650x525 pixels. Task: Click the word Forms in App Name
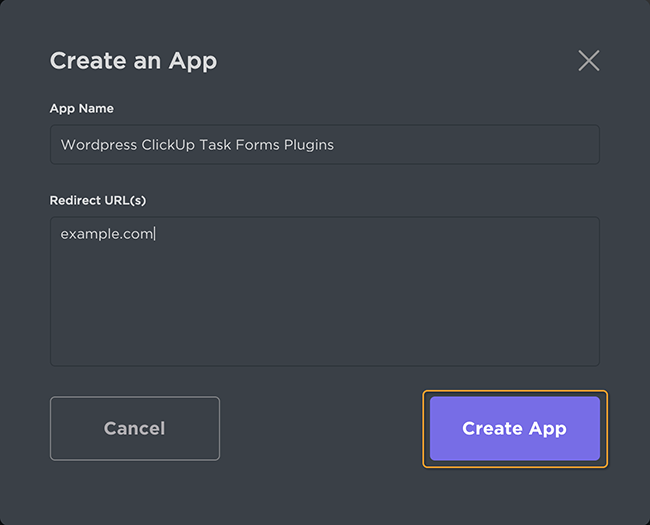[257, 145]
